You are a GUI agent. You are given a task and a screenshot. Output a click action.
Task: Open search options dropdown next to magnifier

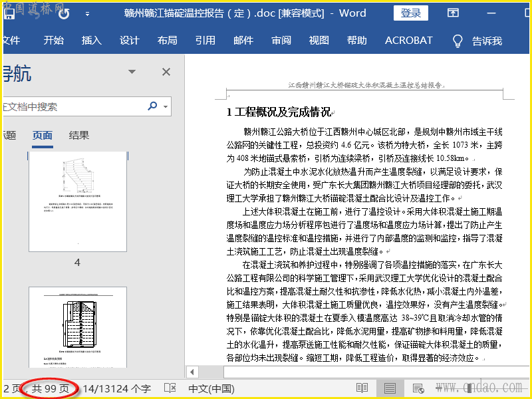click(x=165, y=106)
